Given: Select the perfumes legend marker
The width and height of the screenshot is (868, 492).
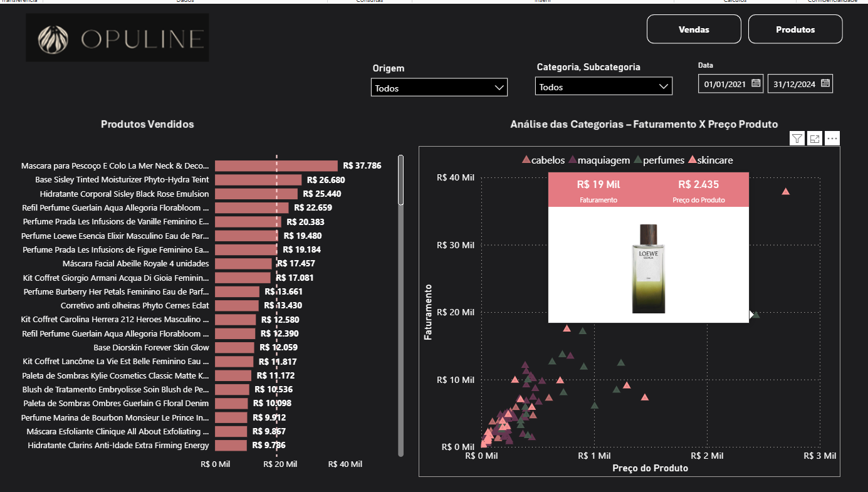Looking at the screenshot, I should [x=638, y=160].
